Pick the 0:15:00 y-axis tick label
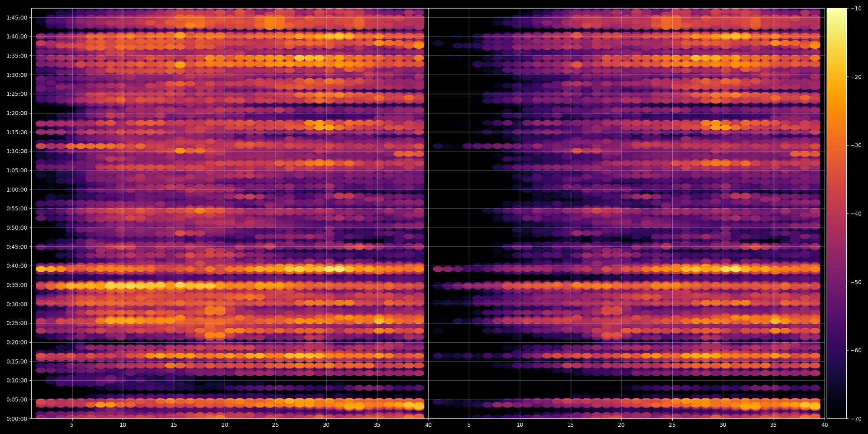868x434 pixels. pos(17,361)
